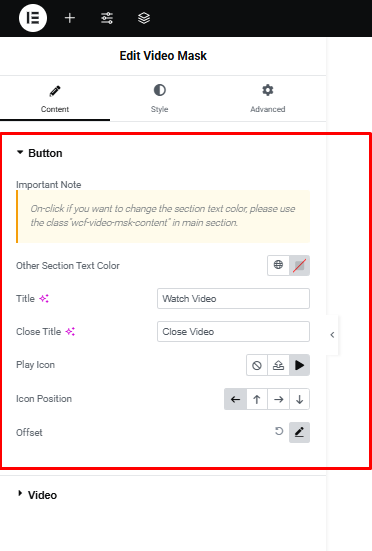Viewport: 372px width, 551px height.
Task: Set Icon Position to up arrow
Action: pos(257,399)
